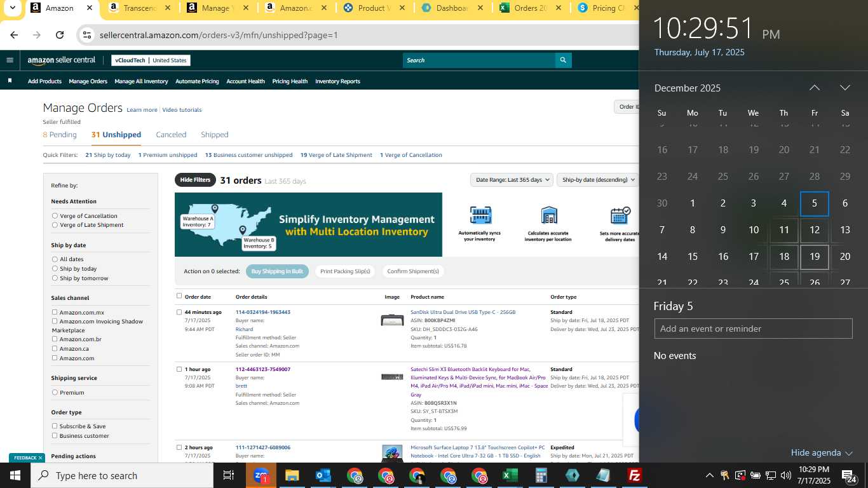Viewport: 868px width, 488px height.
Task: Open FileZilla from the taskbar
Action: coord(634,475)
